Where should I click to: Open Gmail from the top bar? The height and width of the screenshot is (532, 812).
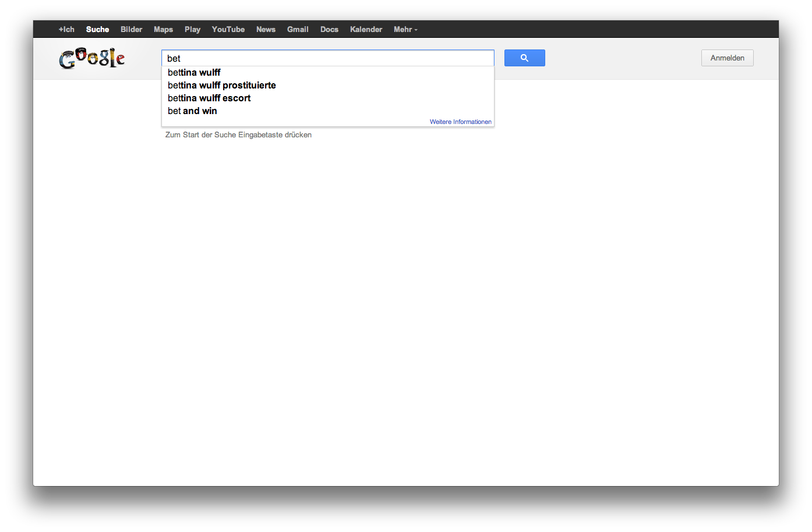tap(298, 30)
